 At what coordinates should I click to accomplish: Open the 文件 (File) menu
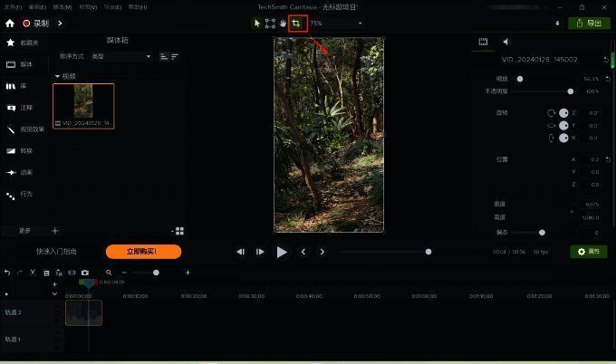point(12,6)
